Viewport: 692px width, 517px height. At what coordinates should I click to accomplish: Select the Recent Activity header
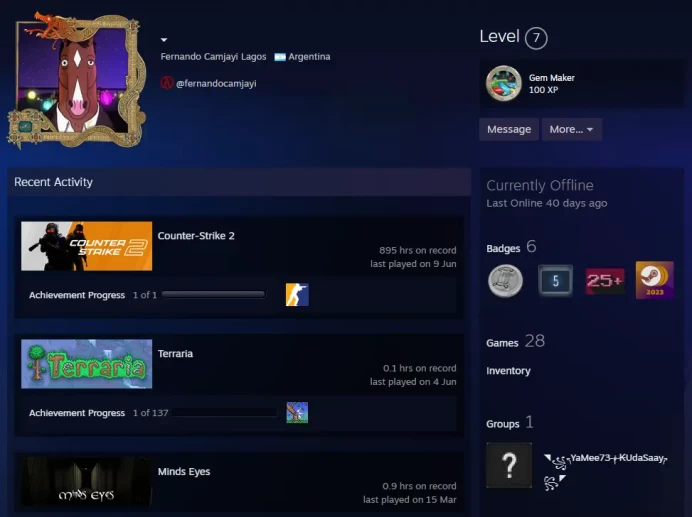click(53, 182)
